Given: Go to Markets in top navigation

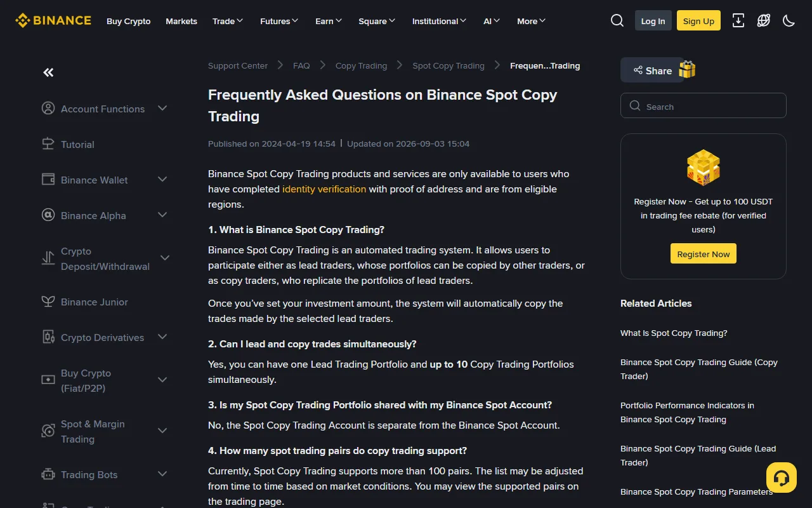Looking at the screenshot, I should 181,21.
